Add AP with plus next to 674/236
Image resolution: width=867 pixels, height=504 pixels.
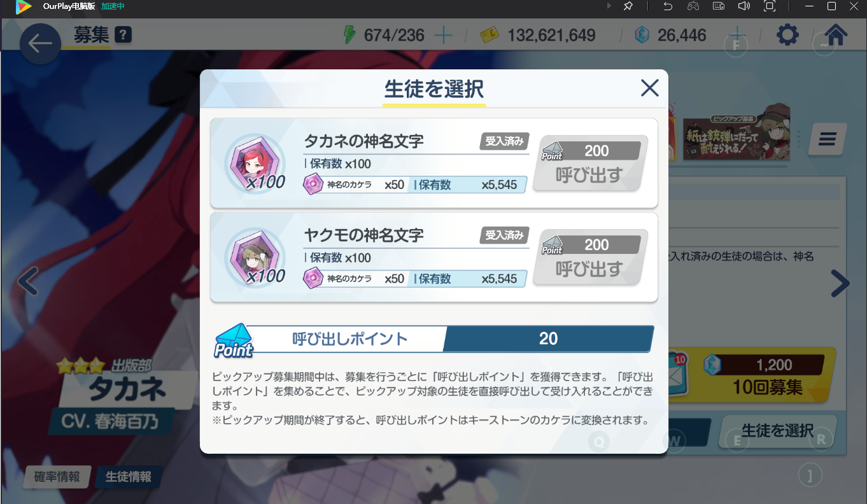click(443, 35)
